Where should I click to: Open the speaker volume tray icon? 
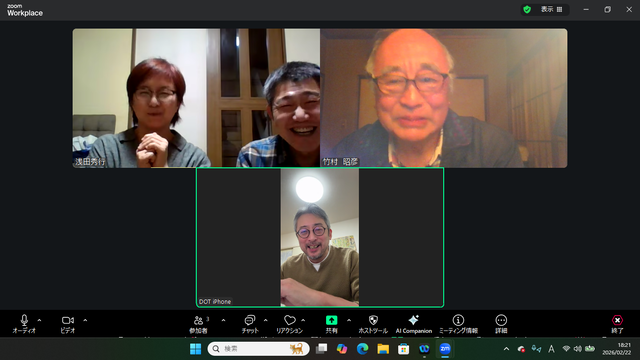click(x=578, y=349)
